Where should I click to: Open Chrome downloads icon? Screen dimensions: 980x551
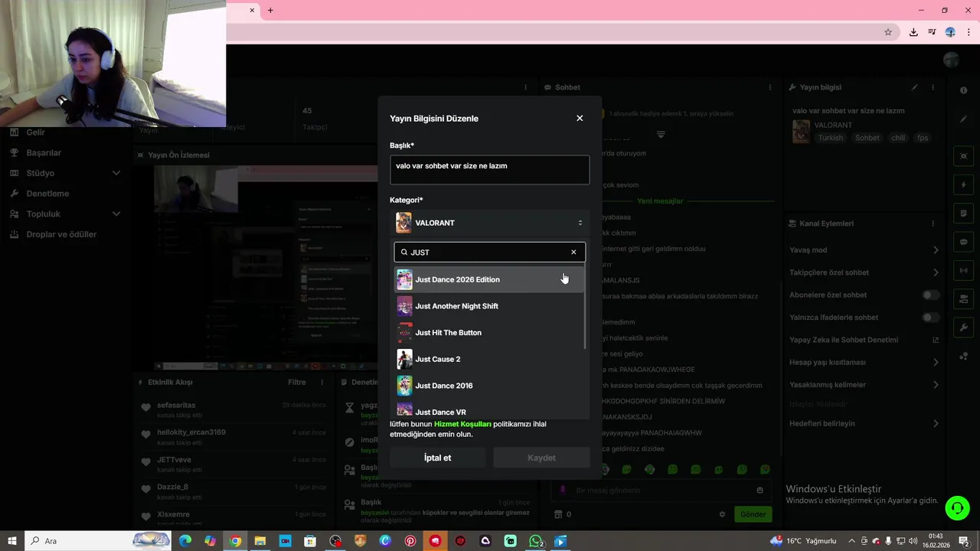913,32
